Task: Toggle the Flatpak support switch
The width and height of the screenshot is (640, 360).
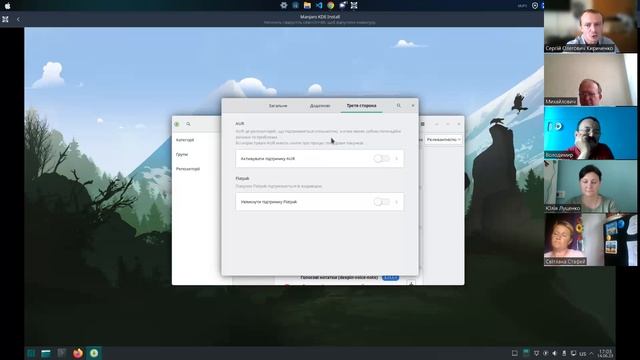Action: click(382, 202)
